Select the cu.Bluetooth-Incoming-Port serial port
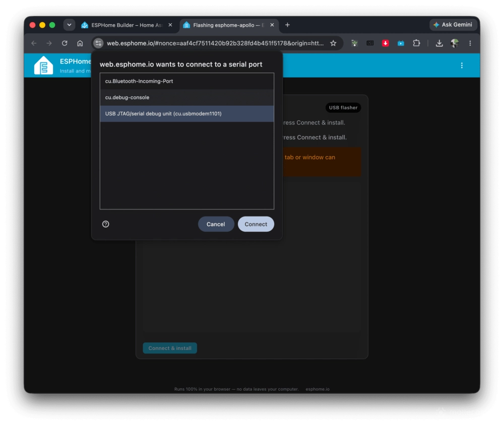This screenshot has width=504, height=425. 187,81
